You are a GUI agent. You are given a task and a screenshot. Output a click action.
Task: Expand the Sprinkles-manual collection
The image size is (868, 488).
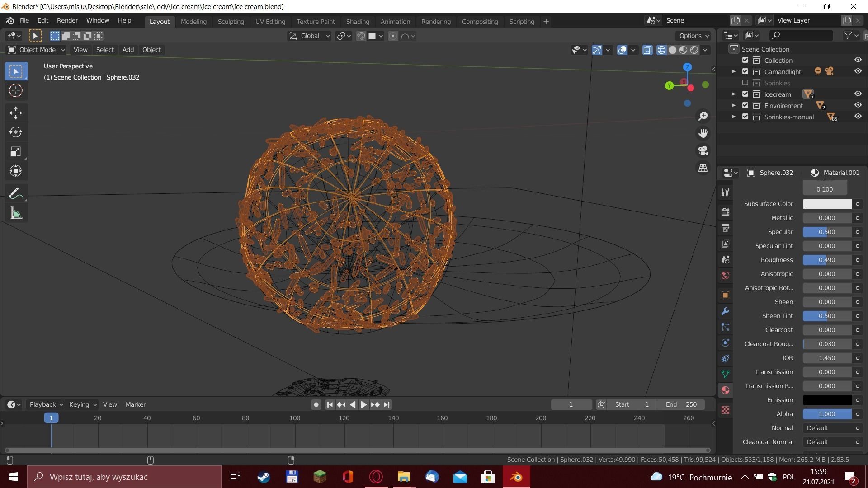734,117
